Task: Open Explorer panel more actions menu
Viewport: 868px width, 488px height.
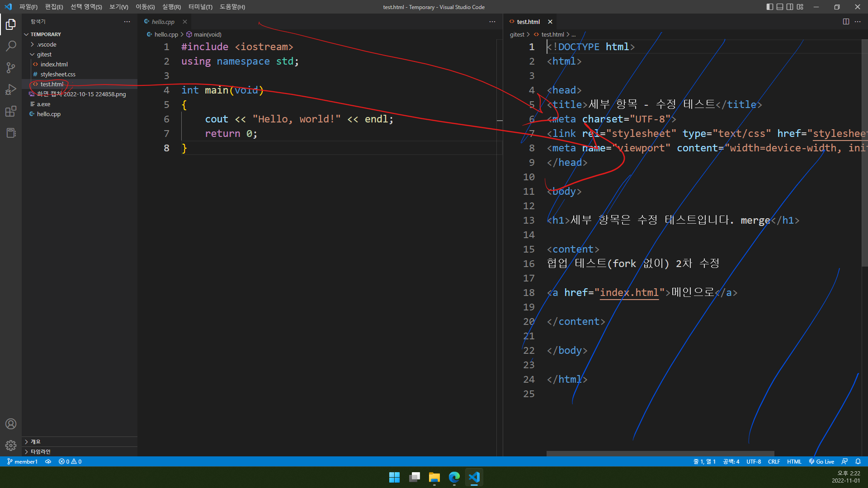Action: [x=127, y=22]
